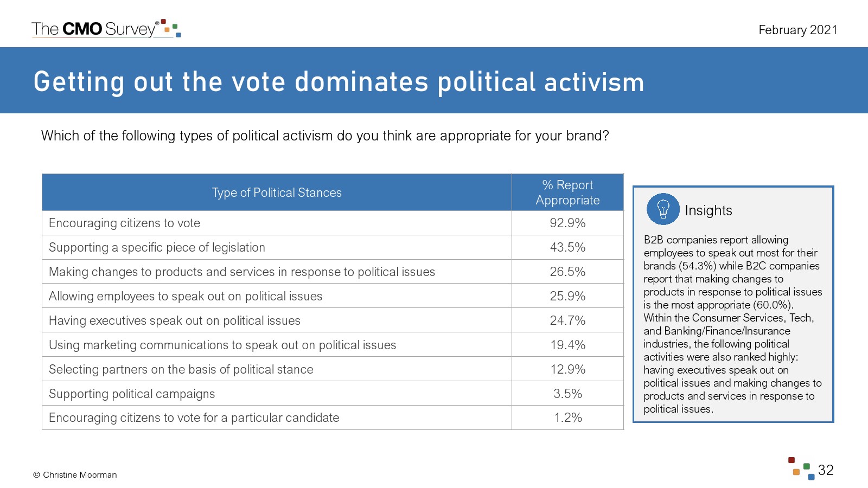Select 'Allowing employees to speak out' row
Screen dimensions: 868x488
(x=186, y=296)
